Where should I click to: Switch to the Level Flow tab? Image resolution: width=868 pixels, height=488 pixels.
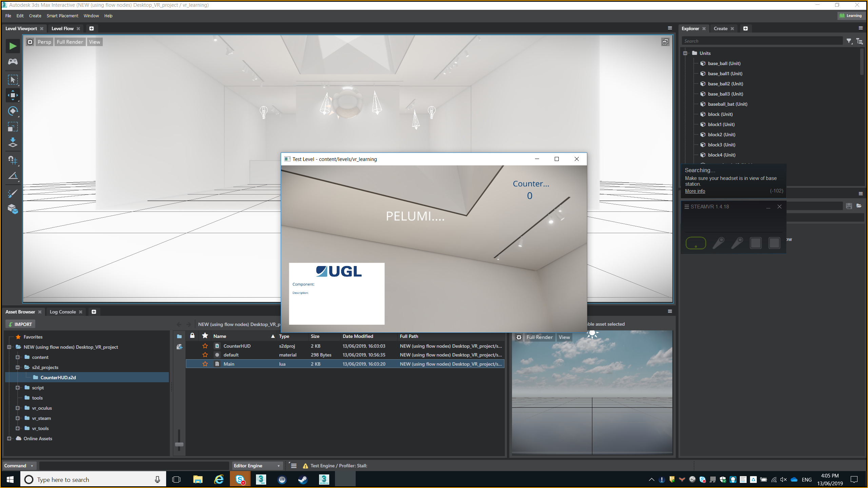(x=62, y=28)
